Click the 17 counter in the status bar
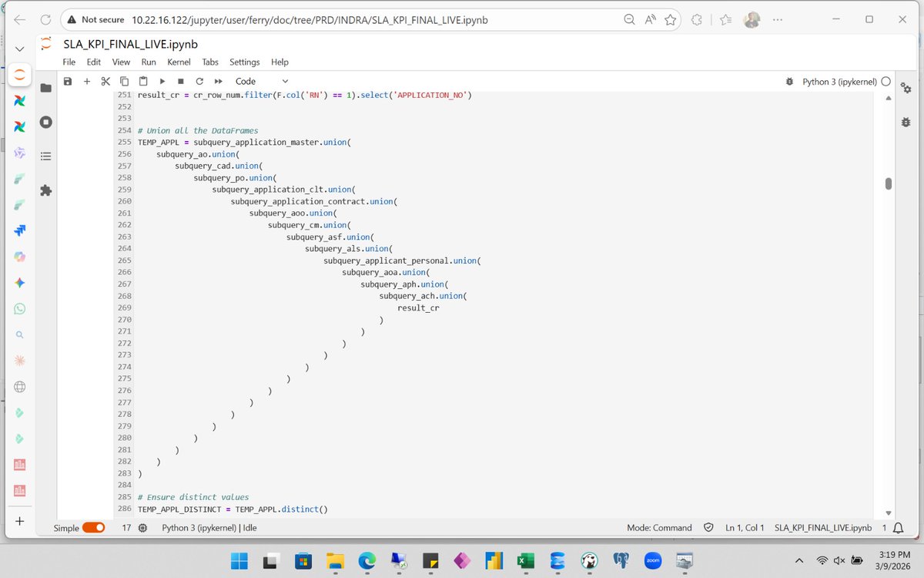 [x=126, y=528]
